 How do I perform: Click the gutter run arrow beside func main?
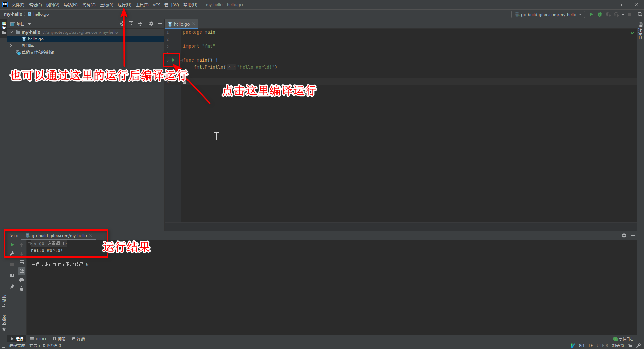173,60
